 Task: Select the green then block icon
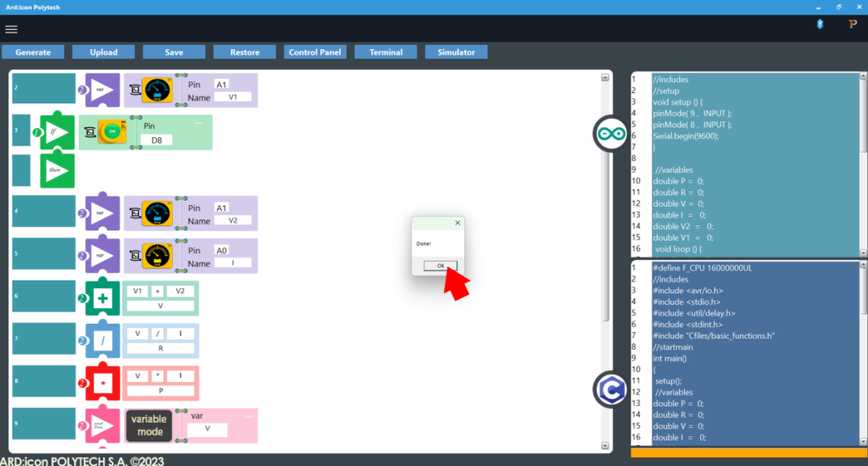point(57,169)
